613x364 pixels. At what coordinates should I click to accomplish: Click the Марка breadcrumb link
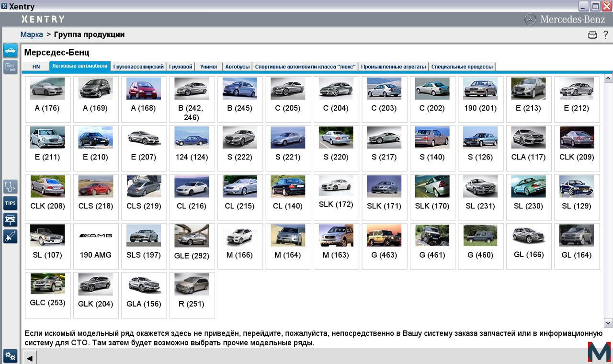coord(32,34)
